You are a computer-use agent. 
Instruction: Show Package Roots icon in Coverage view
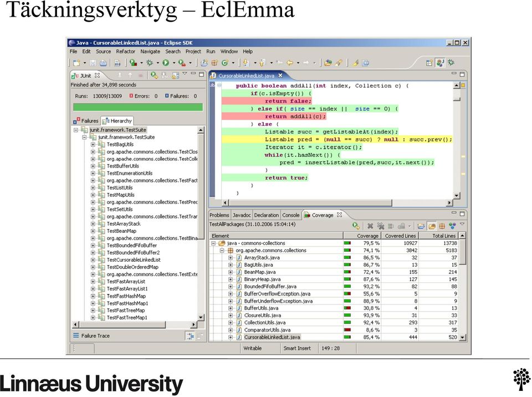click(x=432, y=226)
